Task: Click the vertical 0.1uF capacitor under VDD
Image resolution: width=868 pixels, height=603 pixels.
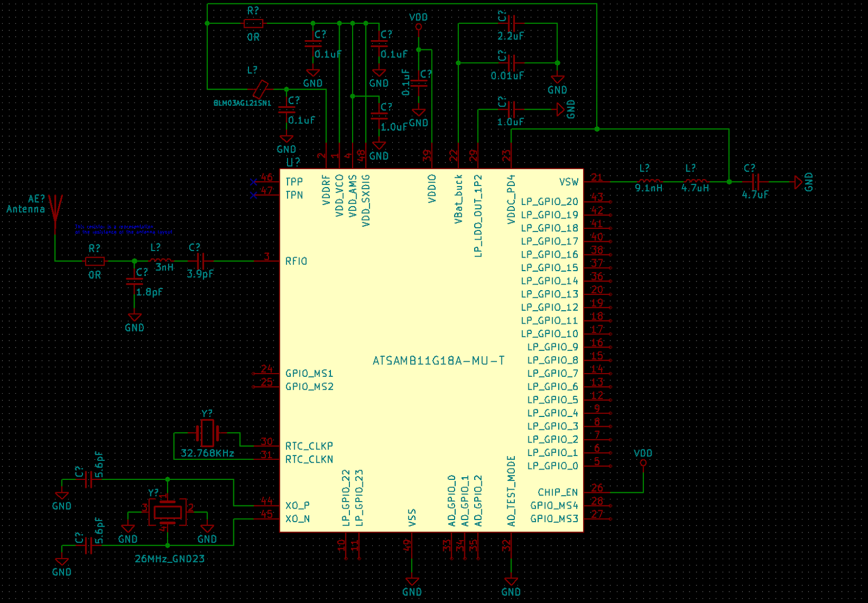Action: click(x=418, y=83)
